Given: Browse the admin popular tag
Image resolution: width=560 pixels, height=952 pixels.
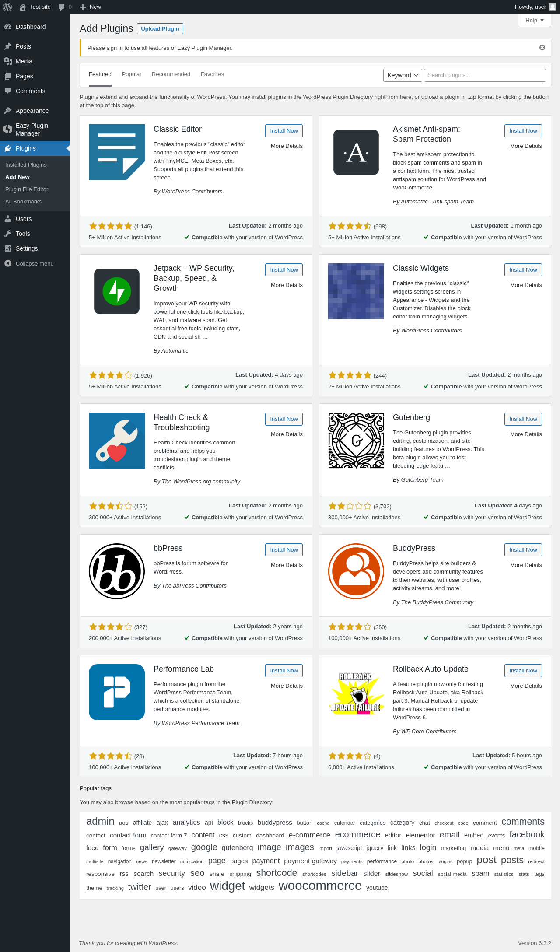Looking at the screenshot, I should [x=100, y=822].
